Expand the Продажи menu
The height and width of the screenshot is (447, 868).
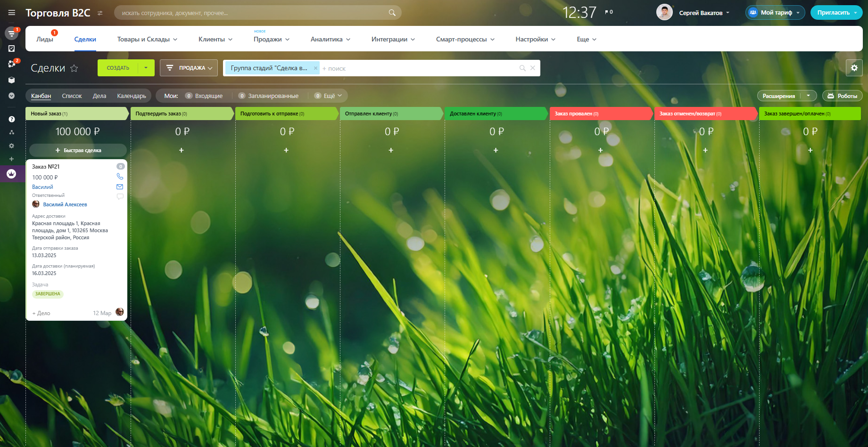point(272,39)
